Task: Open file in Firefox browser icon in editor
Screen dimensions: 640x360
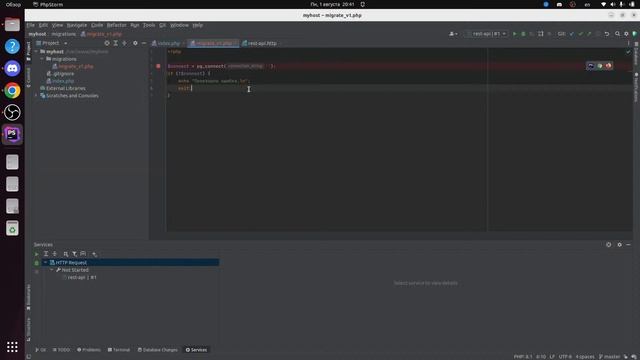Action: click(609, 66)
